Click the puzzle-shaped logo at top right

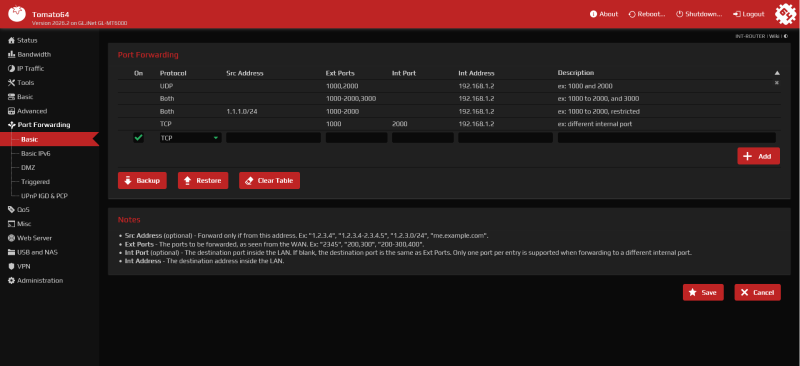pyautogui.click(x=785, y=14)
